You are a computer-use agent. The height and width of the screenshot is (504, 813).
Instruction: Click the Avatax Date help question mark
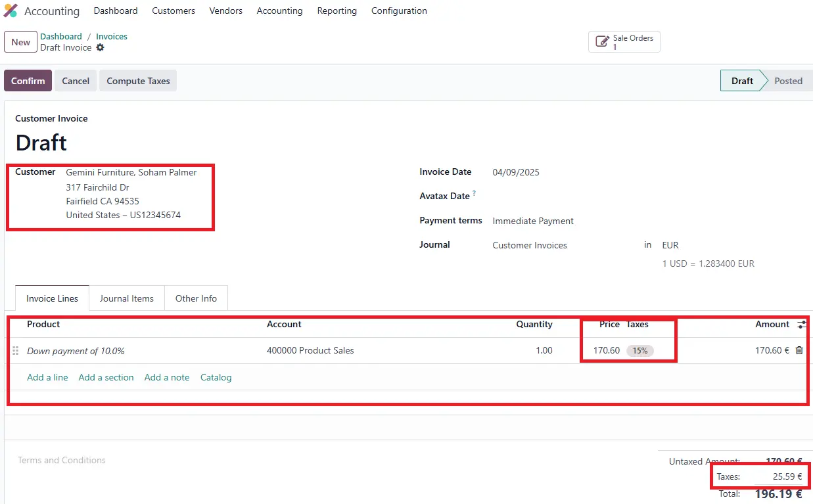(474, 194)
